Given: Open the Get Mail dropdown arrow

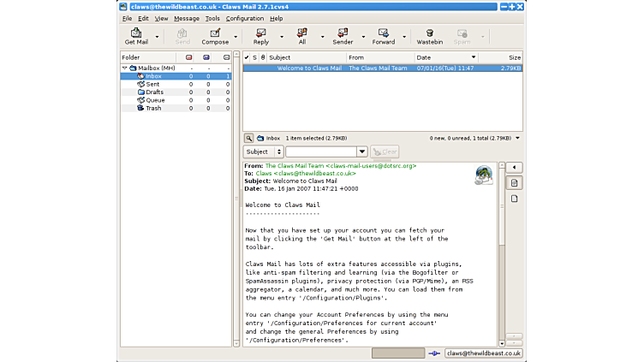Looking at the screenshot, I should click(x=157, y=37).
